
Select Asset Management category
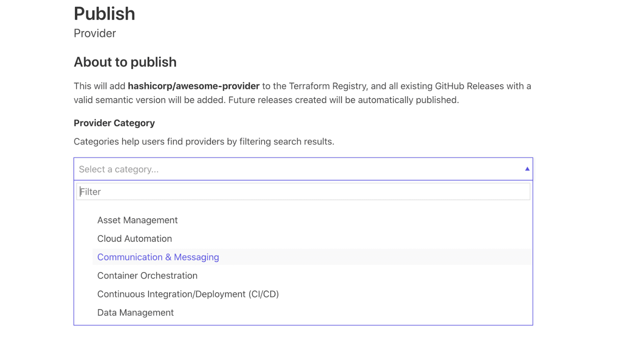pyautogui.click(x=137, y=220)
